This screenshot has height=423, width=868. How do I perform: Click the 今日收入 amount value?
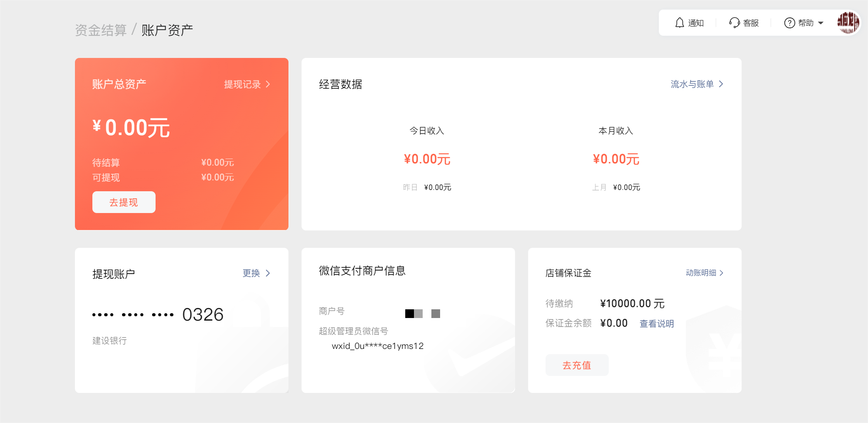427,159
